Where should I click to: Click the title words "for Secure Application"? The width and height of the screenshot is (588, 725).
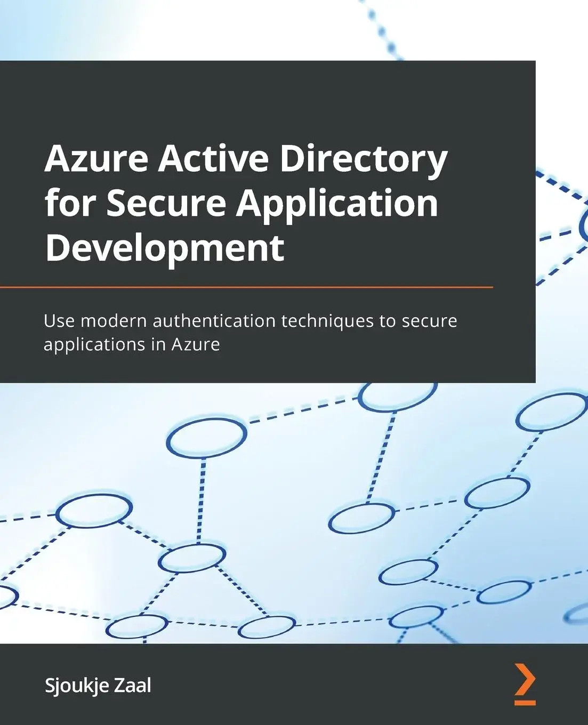[x=241, y=204]
